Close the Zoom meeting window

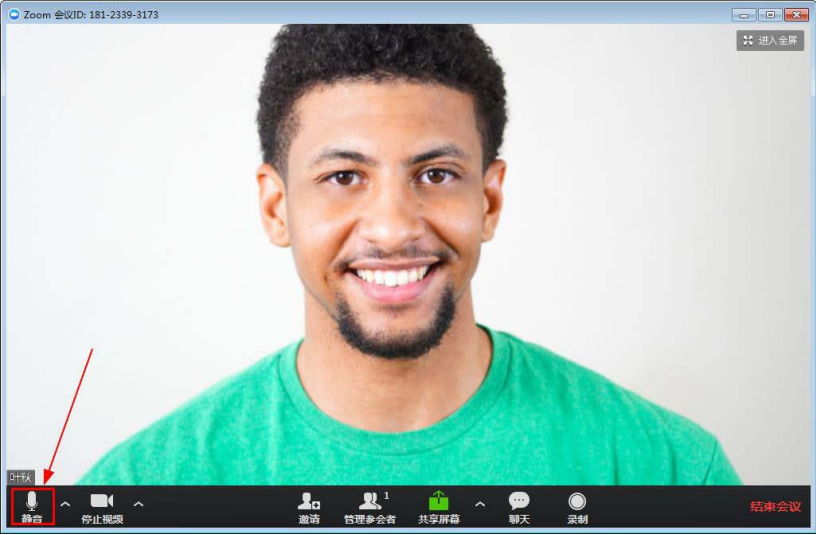[796, 15]
